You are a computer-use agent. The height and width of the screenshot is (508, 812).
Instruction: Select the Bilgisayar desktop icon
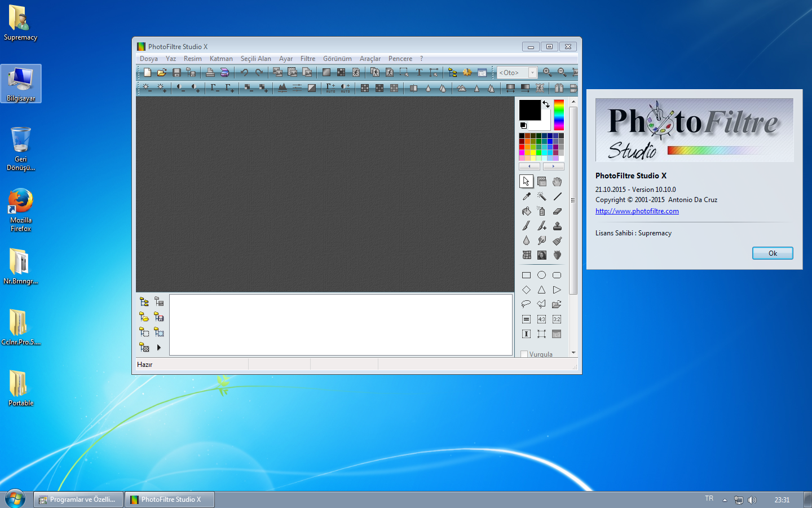21,84
